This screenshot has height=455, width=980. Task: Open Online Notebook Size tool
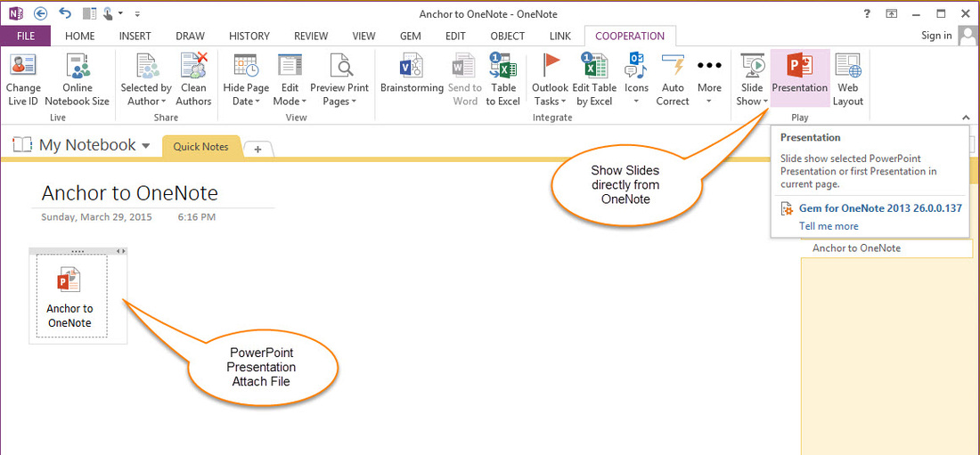[x=77, y=80]
